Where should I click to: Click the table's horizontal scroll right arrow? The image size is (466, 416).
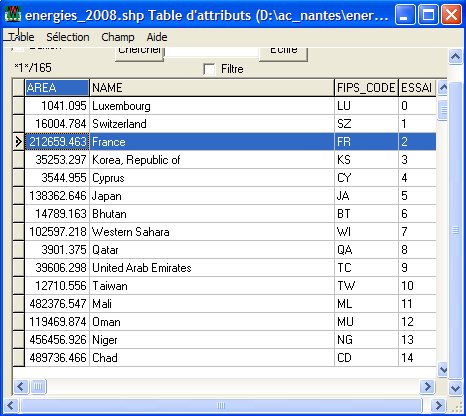click(427, 387)
